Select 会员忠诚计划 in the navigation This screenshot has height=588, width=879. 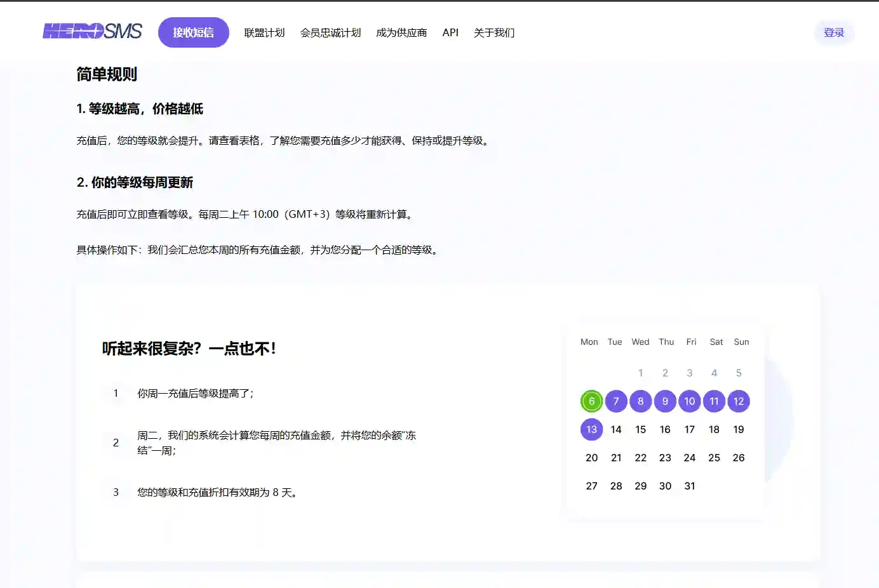pyautogui.click(x=331, y=32)
